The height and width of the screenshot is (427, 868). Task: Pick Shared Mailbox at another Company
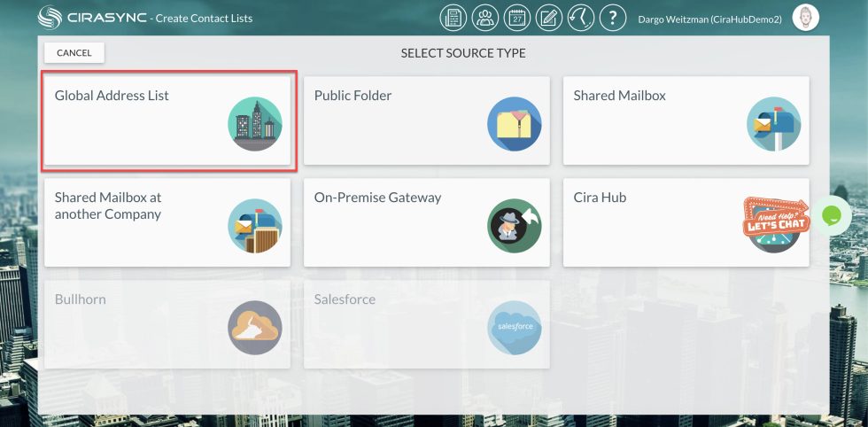pos(167,222)
